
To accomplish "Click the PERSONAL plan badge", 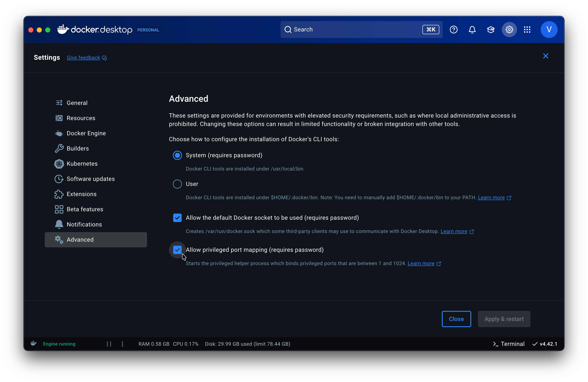I will (x=148, y=30).
